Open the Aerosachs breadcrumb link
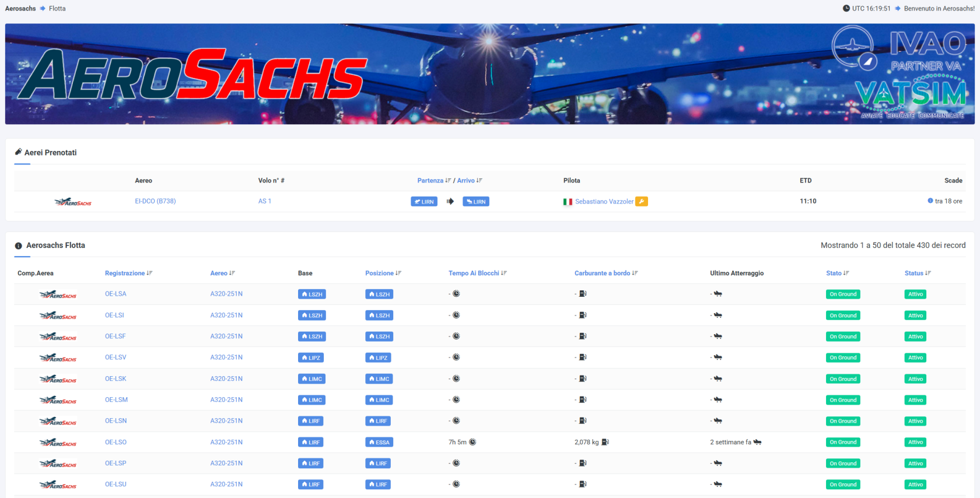This screenshot has width=980, height=498. 20,9
